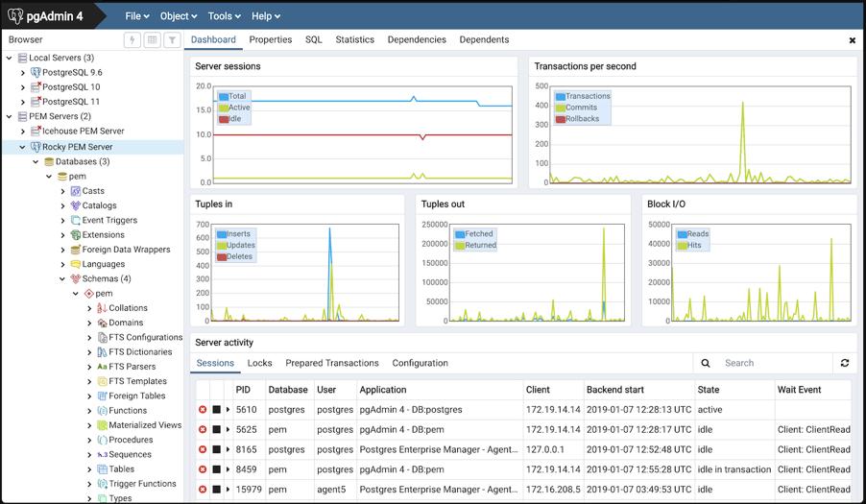This screenshot has width=866, height=504.
Task: Select the Sessions tab
Action: pos(215,363)
